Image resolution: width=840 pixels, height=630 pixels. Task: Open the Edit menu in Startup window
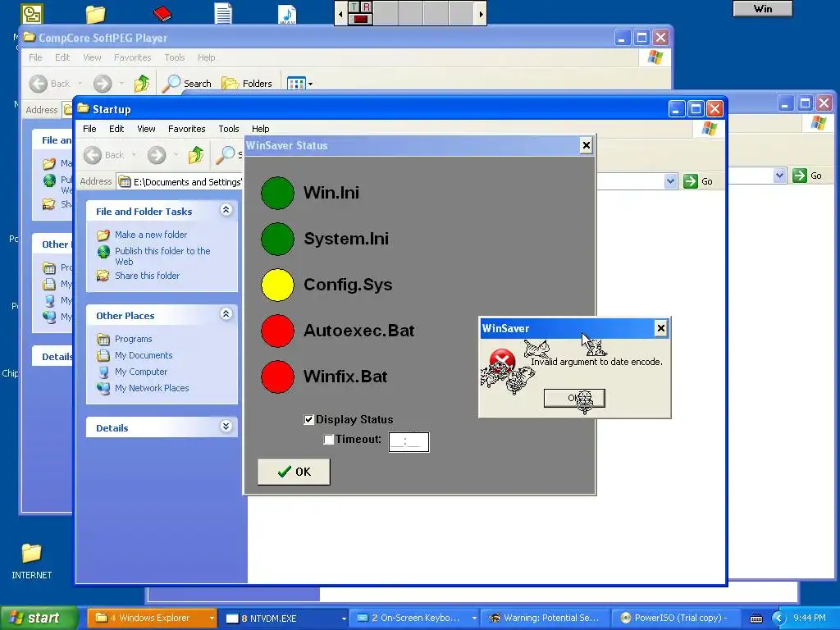pos(116,129)
